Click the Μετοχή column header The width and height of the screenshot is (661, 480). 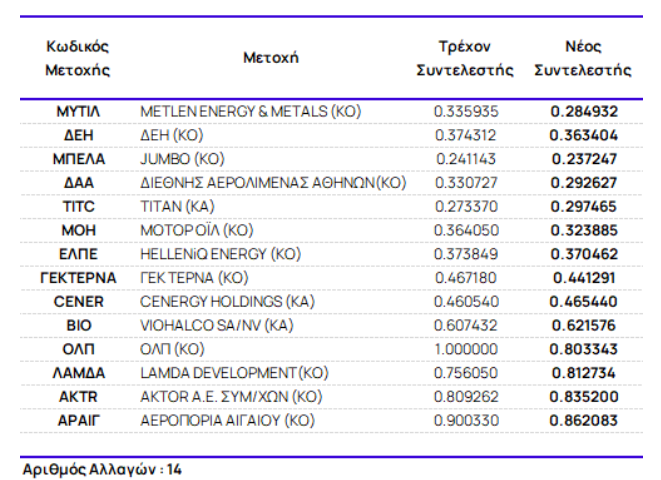click(271, 59)
